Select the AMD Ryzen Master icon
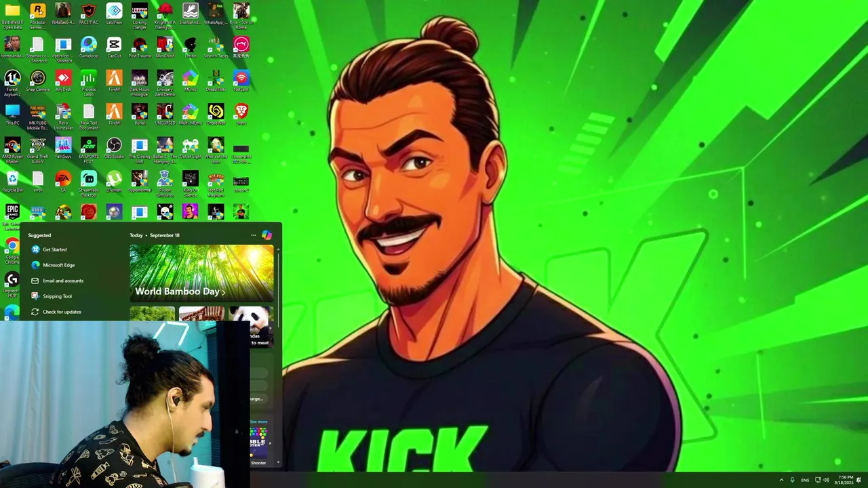This screenshot has width=868, height=488. tap(12, 150)
